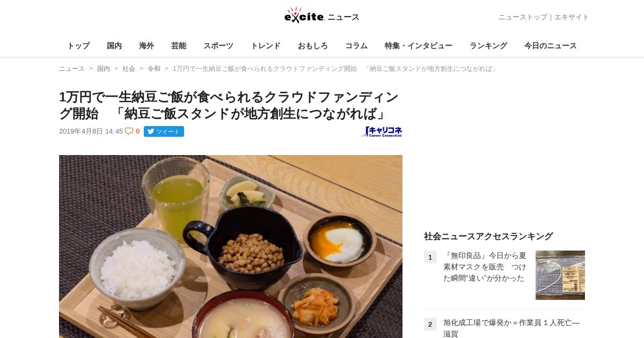This screenshot has width=644, height=338.
Task: Open the ランキング menu item
Action: pos(488,46)
